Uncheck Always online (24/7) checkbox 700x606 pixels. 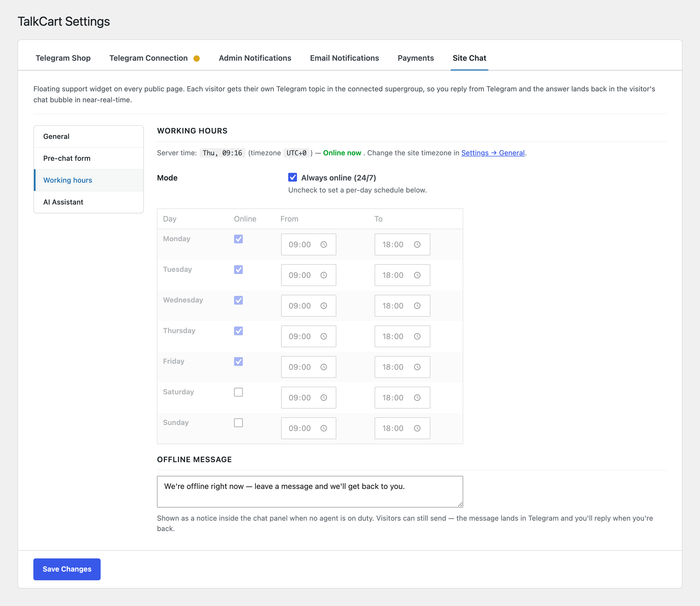pyautogui.click(x=293, y=177)
